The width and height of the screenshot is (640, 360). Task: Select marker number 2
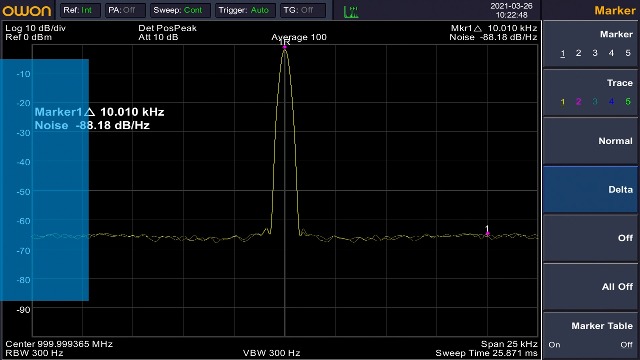578,53
